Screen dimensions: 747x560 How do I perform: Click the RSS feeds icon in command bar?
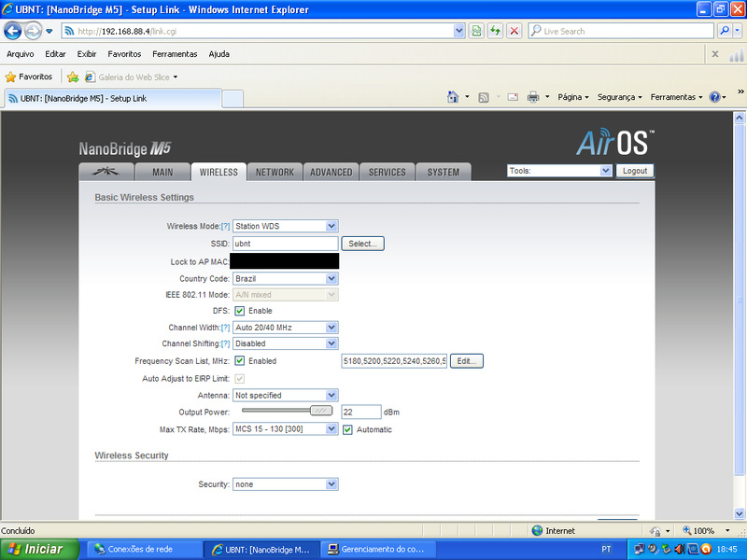click(x=484, y=98)
